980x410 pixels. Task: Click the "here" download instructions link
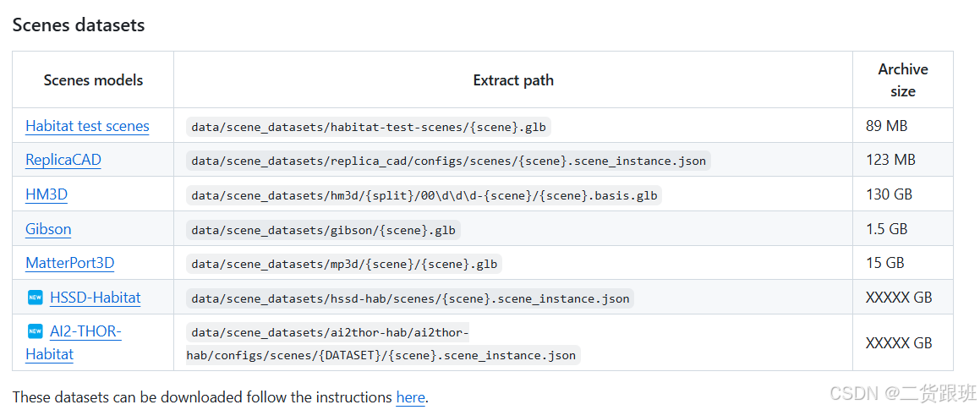[410, 396]
